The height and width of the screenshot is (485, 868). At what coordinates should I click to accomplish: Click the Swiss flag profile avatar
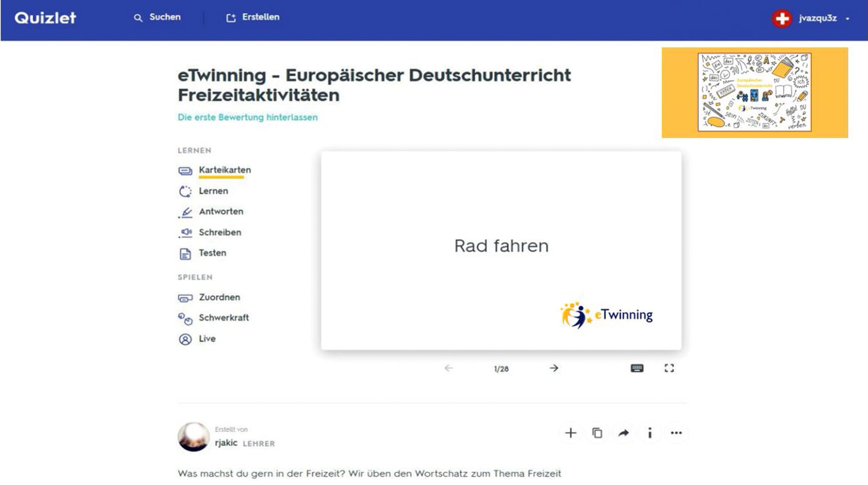pos(782,18)
